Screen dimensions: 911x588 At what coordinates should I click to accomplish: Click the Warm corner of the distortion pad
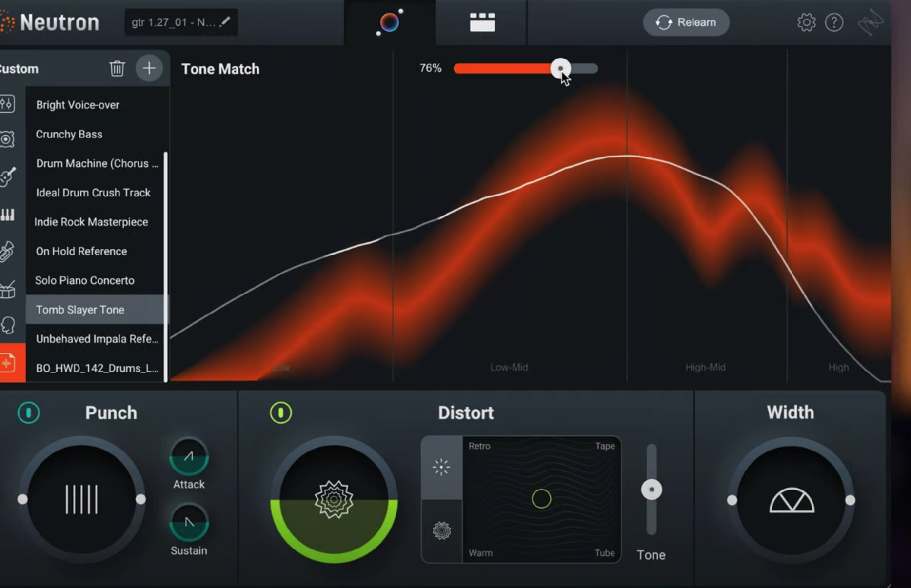tap(480, 553)
